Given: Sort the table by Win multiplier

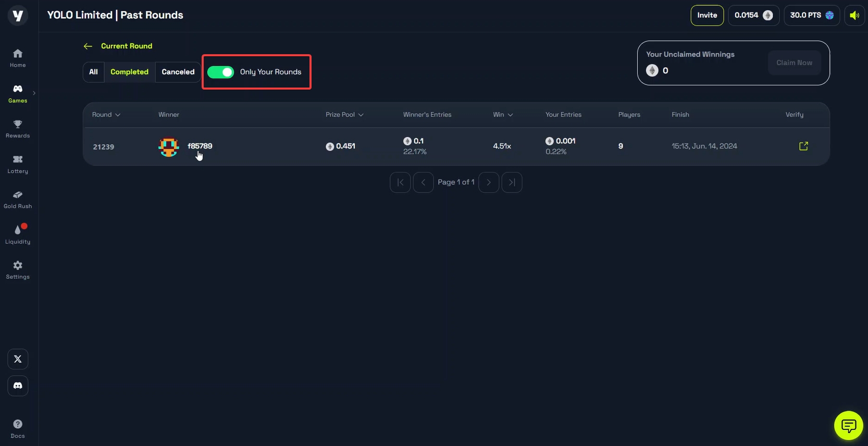Looking at the screenshot, I should (x=503, y=115).
